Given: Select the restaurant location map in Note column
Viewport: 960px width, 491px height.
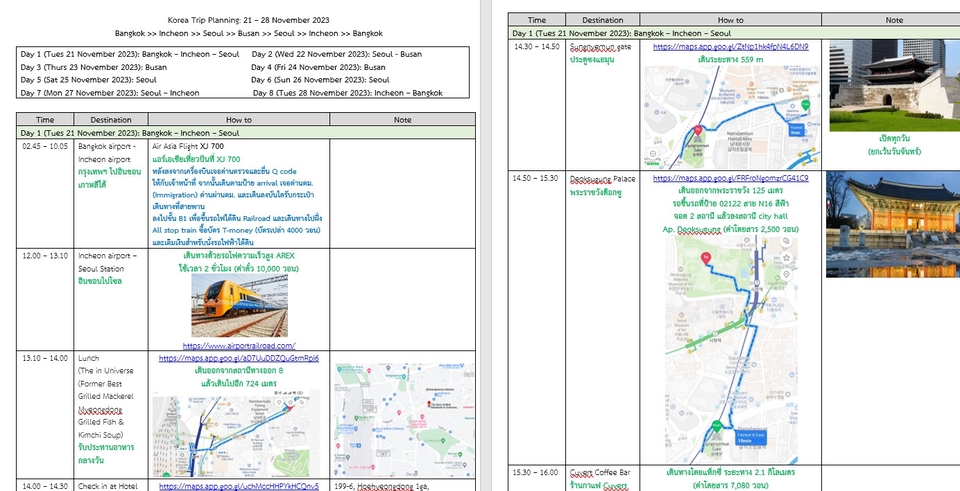Looking at the screenshot, I should [404, 420].
